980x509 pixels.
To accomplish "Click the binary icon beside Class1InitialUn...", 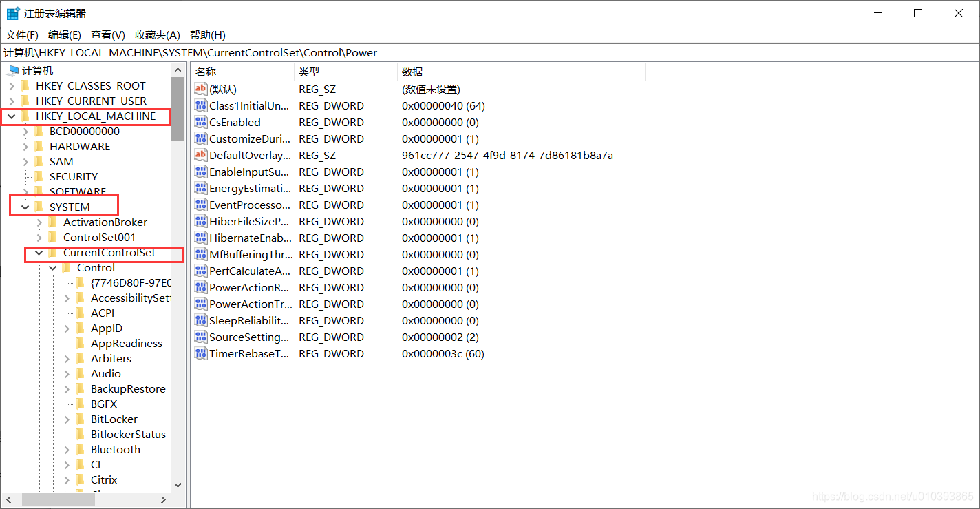I will pos(201,105).
